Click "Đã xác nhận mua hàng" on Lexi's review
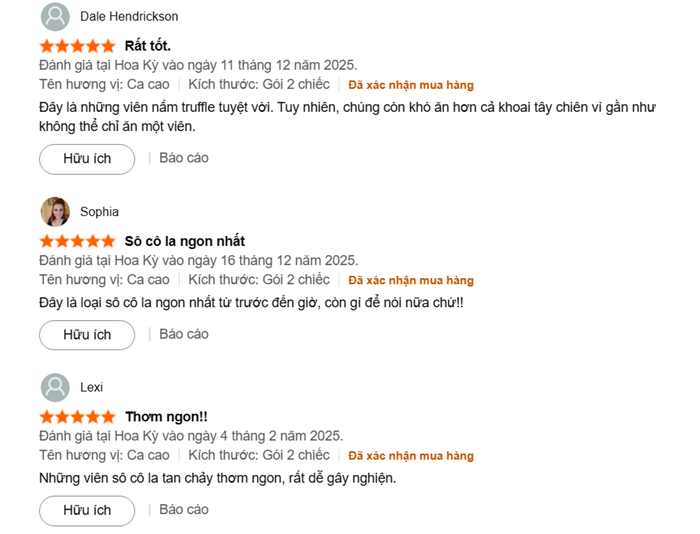The image size is (700, 534). click(411, 456)
